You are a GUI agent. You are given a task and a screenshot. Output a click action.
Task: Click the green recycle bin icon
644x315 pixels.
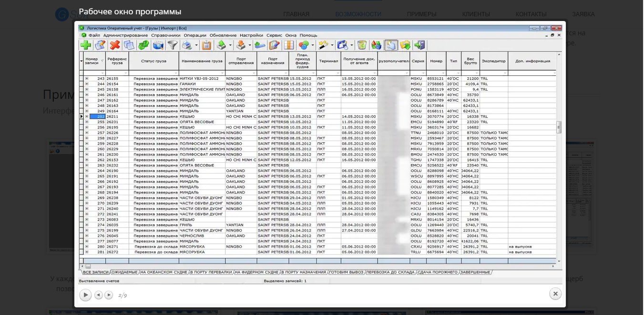(362, 45)
